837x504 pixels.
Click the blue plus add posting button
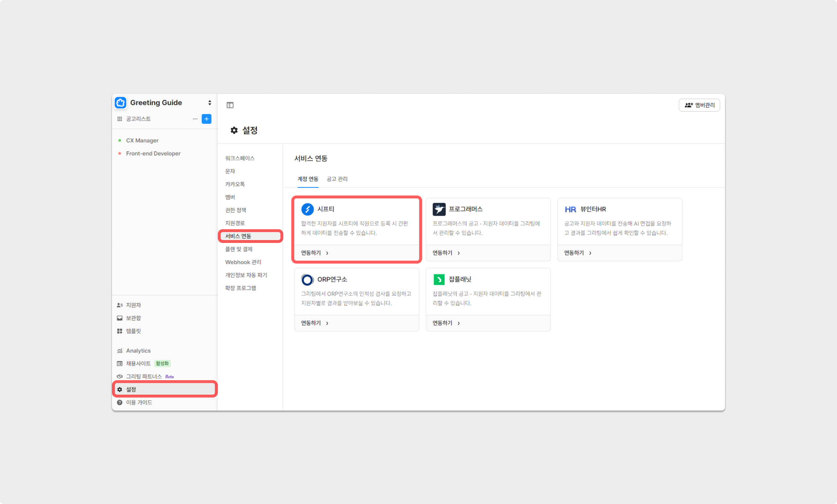[x=207, y=119]
